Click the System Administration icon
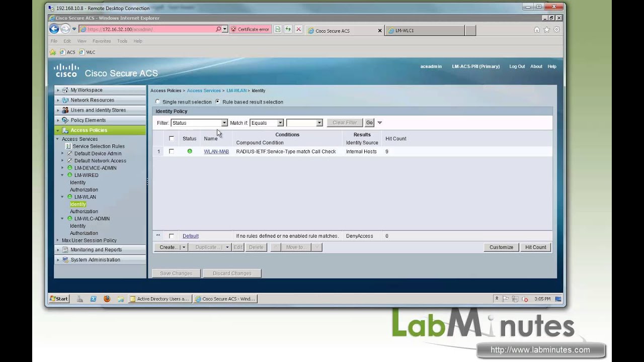The image size is (644, 362). (65, 260)
